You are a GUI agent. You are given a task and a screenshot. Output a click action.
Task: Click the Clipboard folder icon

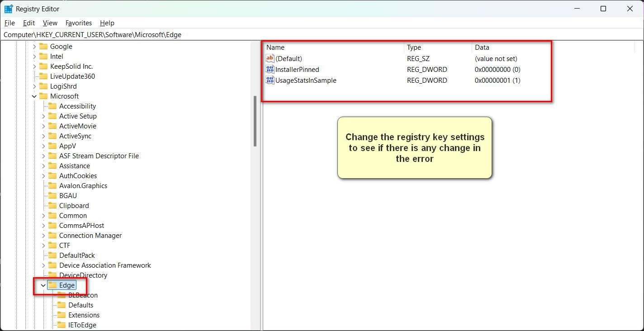tap(52, 205)
